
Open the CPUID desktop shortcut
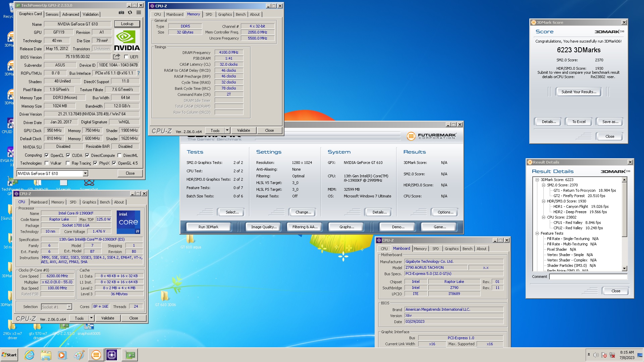tap(7, 125)
